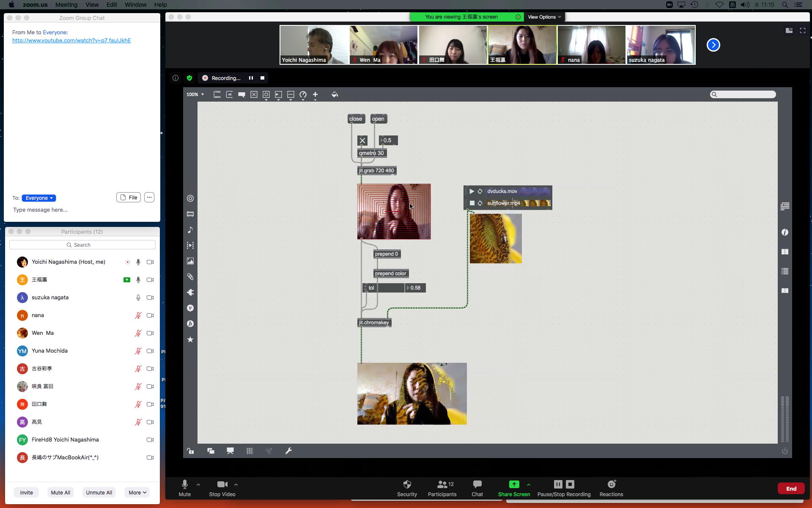This screenshot has width=812, height=508.
Task: Open the Everyone recipient dropdown
Action: [x=39, y=198]
